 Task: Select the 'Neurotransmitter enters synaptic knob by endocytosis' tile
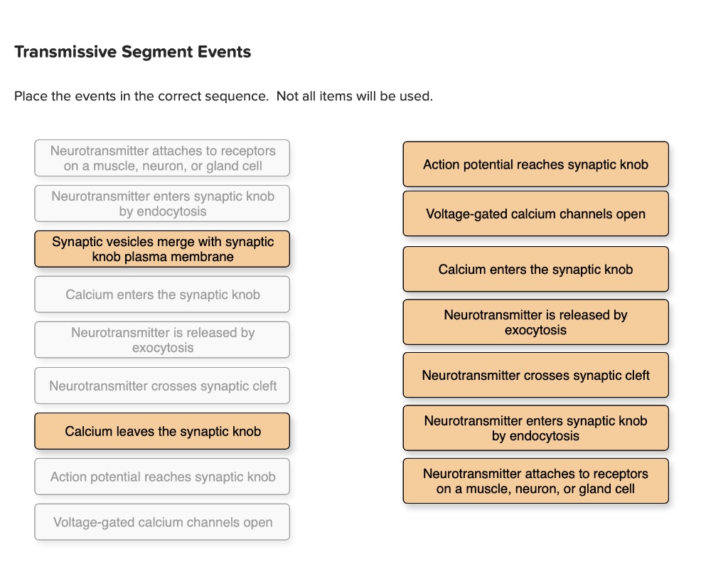point(535,428)
